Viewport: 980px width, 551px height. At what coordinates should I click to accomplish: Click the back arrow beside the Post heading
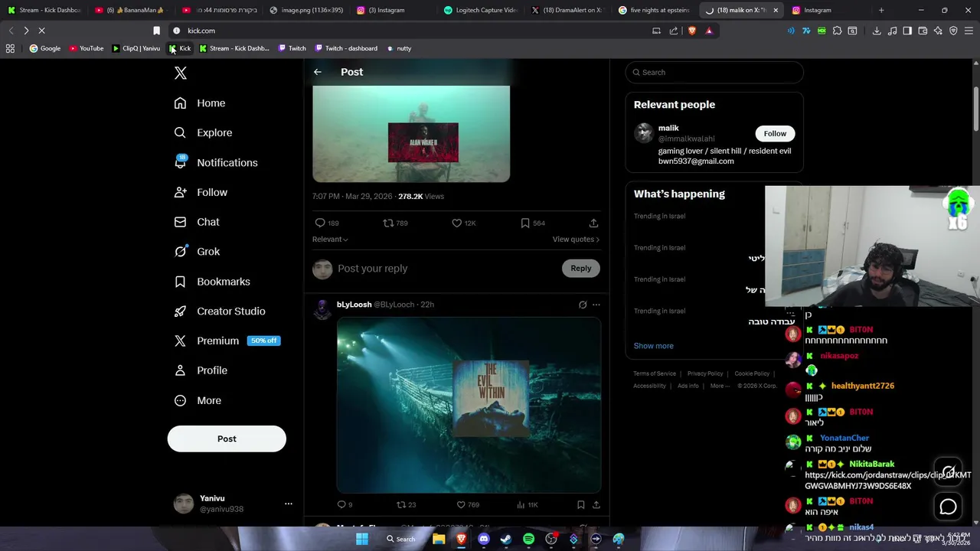pyautogui.click(x=318, y=72)
